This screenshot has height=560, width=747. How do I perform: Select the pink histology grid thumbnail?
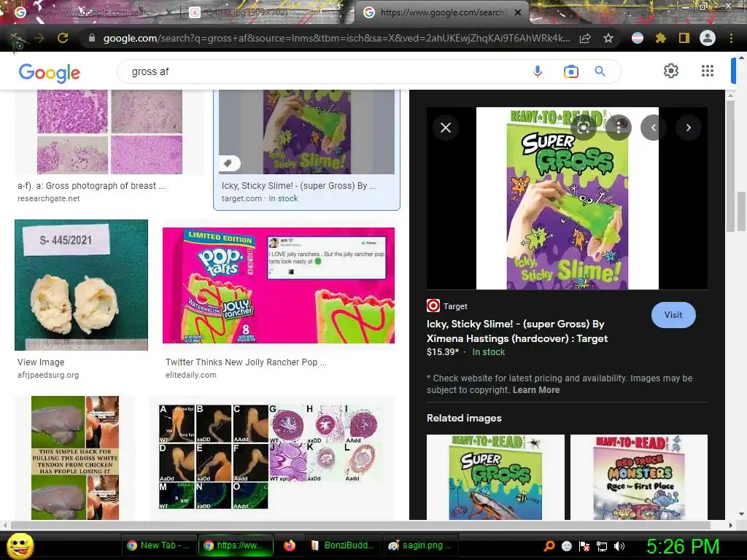tap(109, 132)
